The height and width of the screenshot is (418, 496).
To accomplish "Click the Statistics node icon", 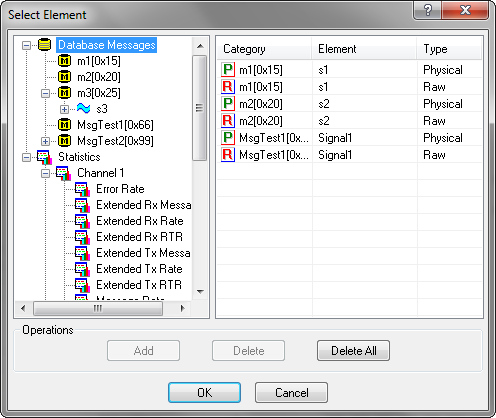I will [45, 157].
